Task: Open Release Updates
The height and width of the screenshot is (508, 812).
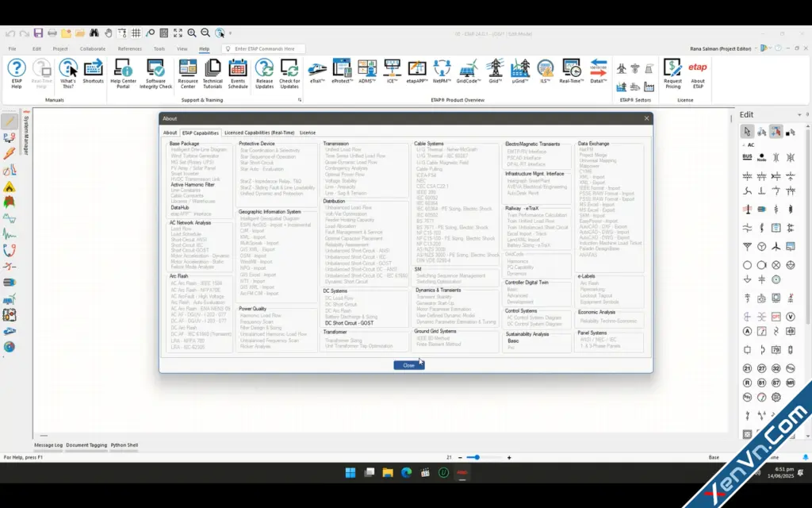Action: pyautogui.click(x=264, y=74)
